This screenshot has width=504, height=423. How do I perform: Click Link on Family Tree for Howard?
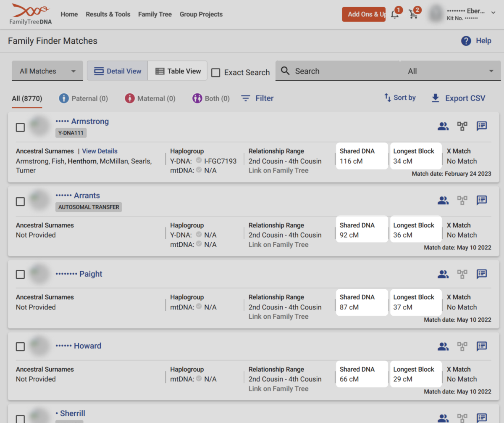[278, 389]
